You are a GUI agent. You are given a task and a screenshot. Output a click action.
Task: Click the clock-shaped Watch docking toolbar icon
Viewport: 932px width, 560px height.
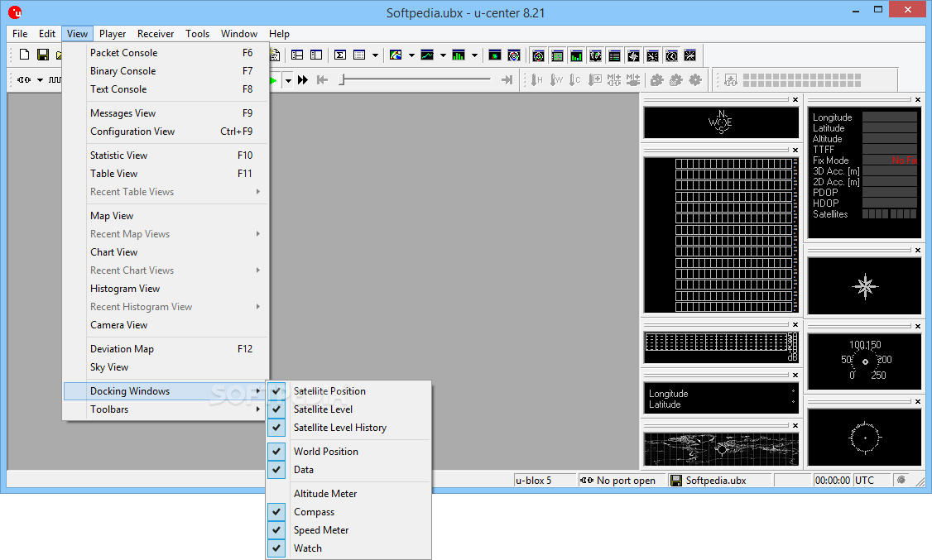click(x=671, y=55)
